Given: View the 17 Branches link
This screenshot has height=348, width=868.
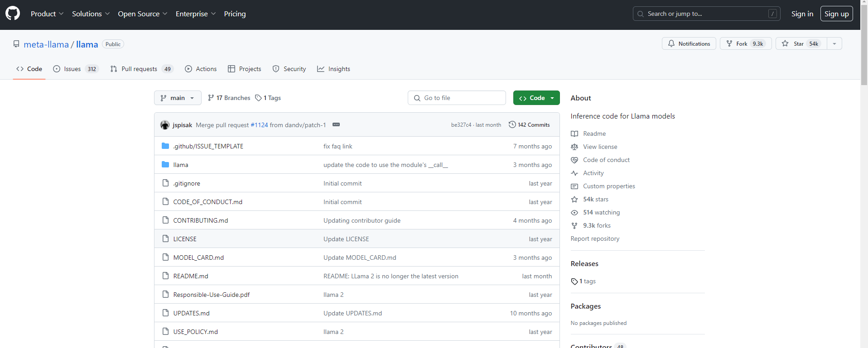Looking at the screenshot, I should [229, 98].
